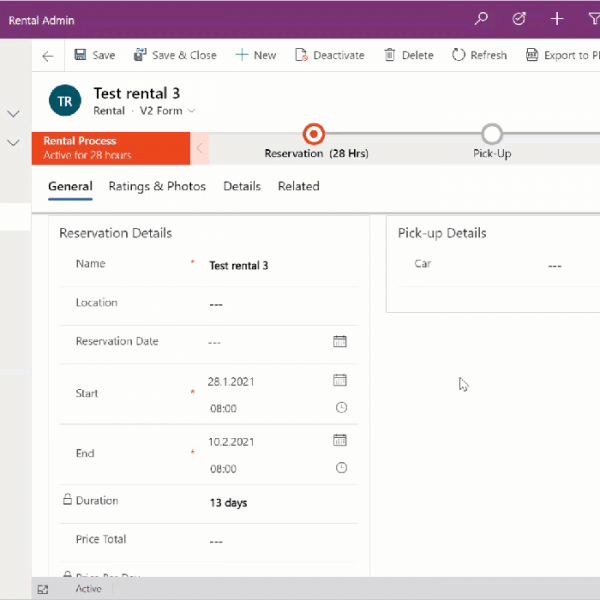Click the Refresh command in toolbar
This screenshot has width=600, height=600.
click(x=479, y=56)
